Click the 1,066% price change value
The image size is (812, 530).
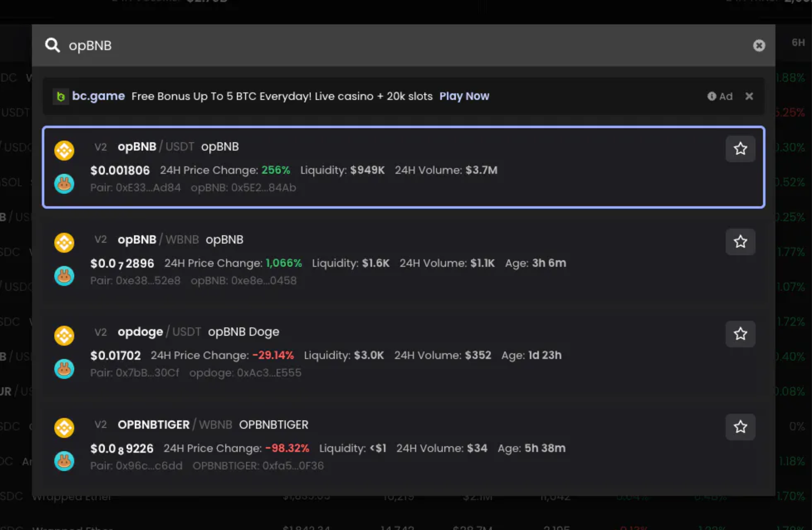[x=284, y=263]
